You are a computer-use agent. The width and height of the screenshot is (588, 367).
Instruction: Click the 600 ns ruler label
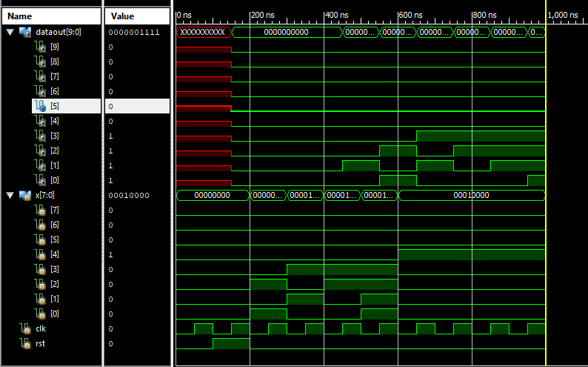[x=410, y=16]
